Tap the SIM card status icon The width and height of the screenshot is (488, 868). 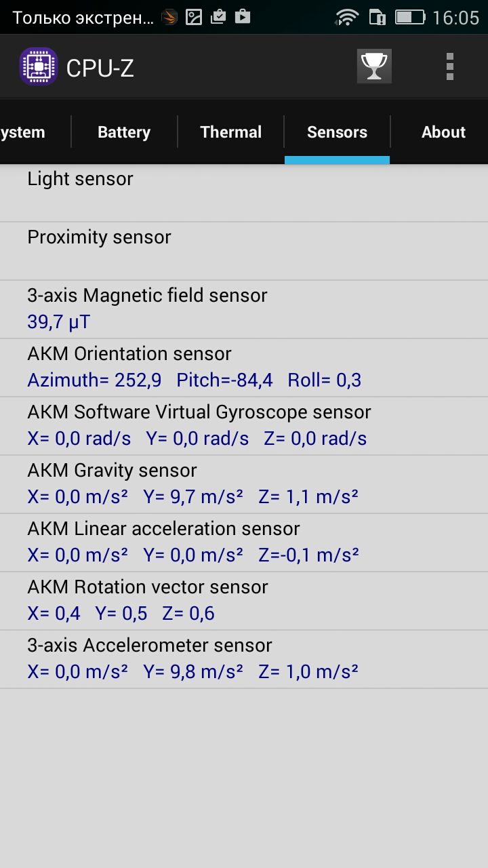tap(377, 17)
